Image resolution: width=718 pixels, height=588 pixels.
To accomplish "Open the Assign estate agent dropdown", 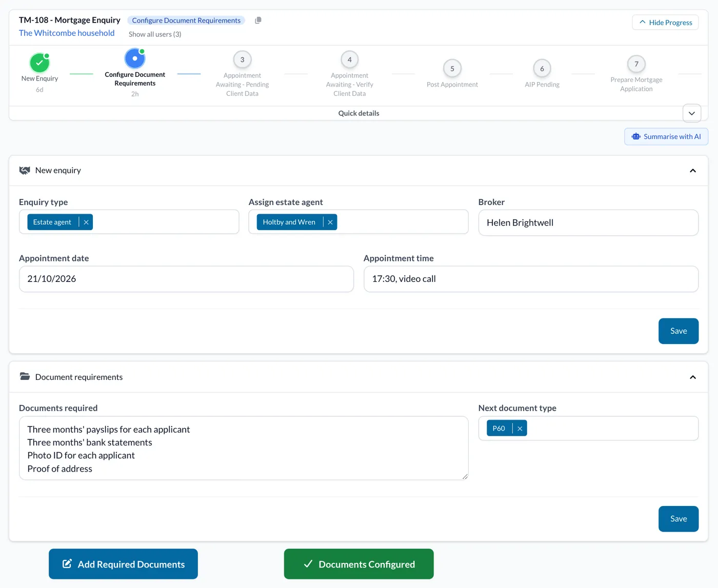I will pyautogui.click(x=358, y=222).
